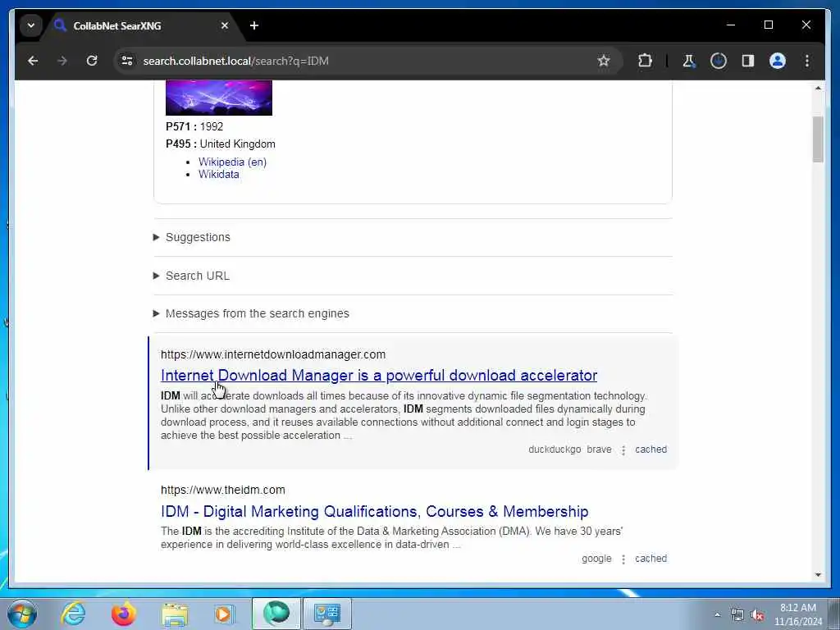Click the scrollbar up arrow

pos(818,88)
